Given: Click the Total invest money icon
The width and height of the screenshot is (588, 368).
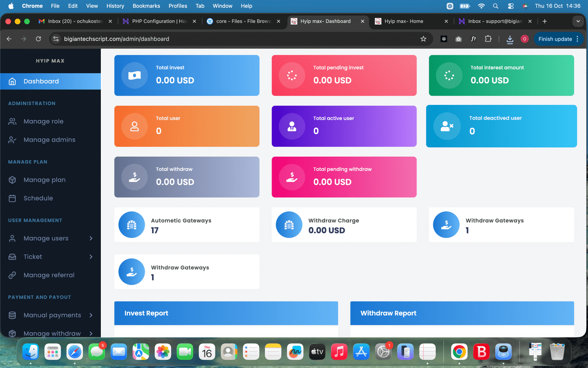Looking at the screenshot, I should click(x=135, y=76).
